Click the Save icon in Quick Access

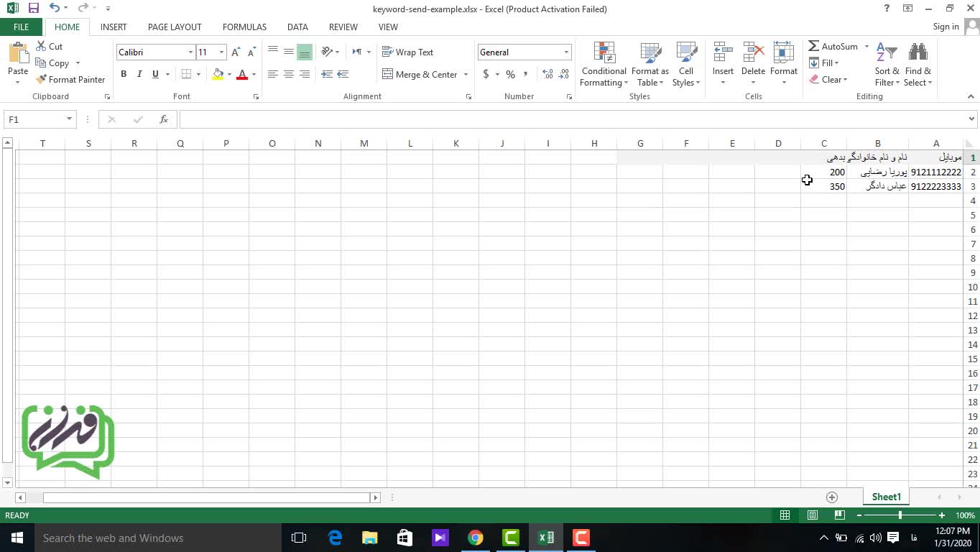click(x=33, y=9)
